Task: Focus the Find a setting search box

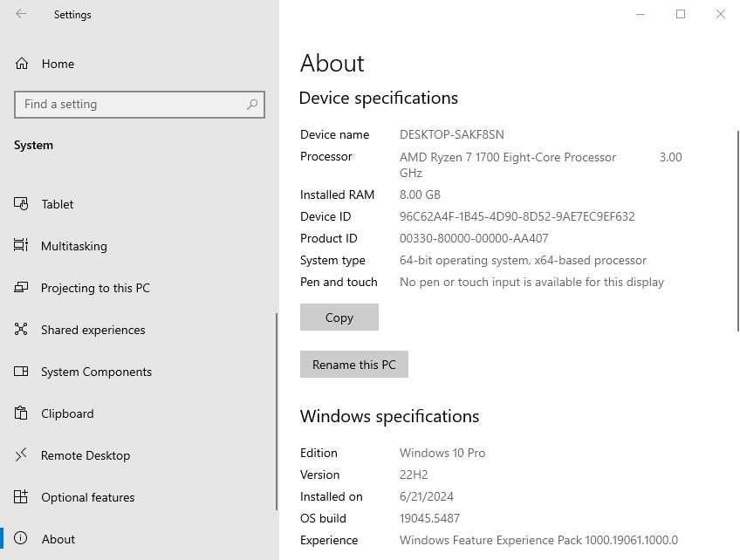Action: tap(131, 105)
